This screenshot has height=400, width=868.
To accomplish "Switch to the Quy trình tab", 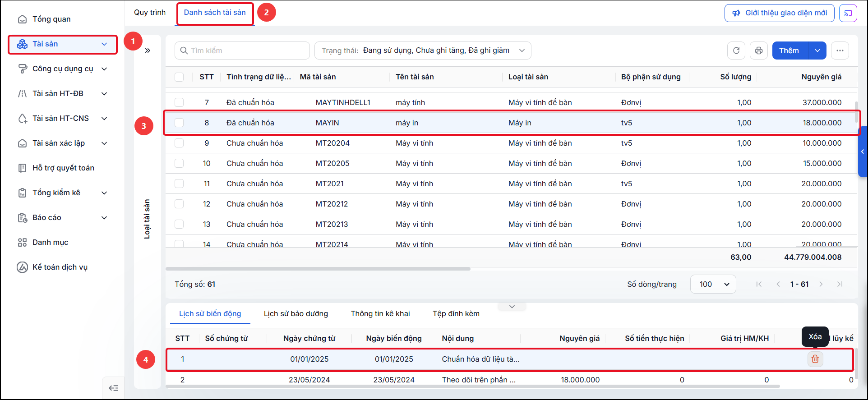I will (150, 13).
